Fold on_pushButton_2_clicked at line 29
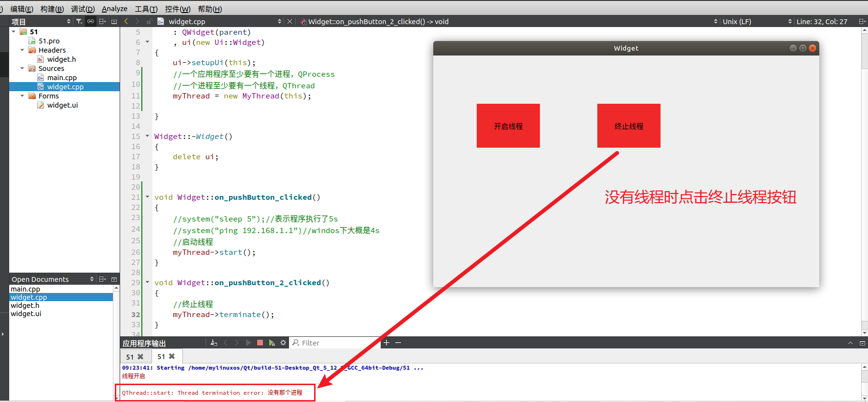The image size is (868, 402). point(147,282)
